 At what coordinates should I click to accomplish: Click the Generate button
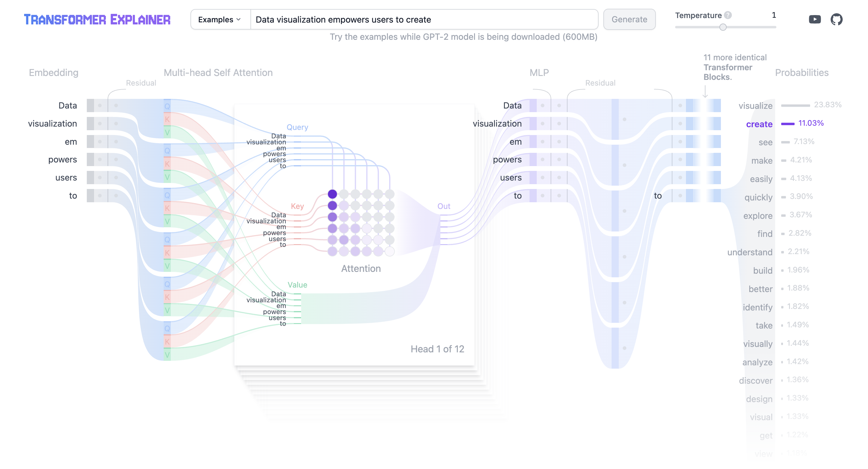pyautogui.click(x=629, y=19)
